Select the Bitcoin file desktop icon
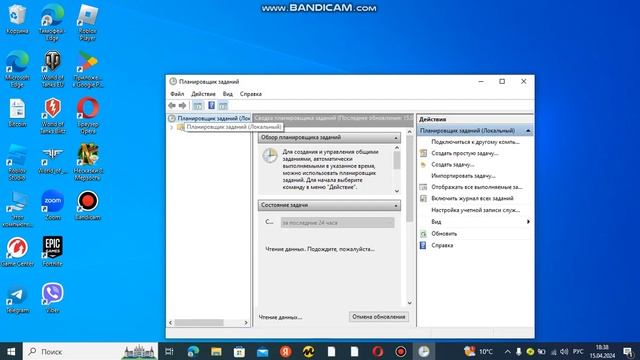 point(17,112)
